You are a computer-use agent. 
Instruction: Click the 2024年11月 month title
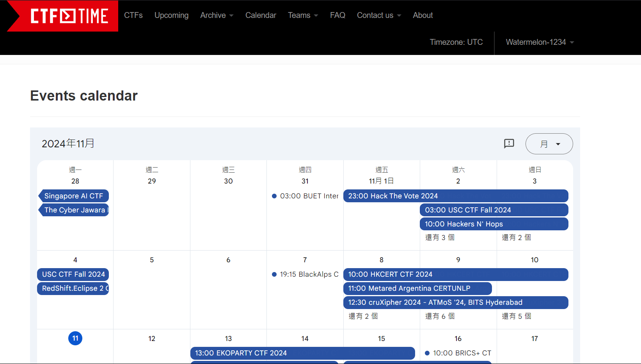[68, 144]
